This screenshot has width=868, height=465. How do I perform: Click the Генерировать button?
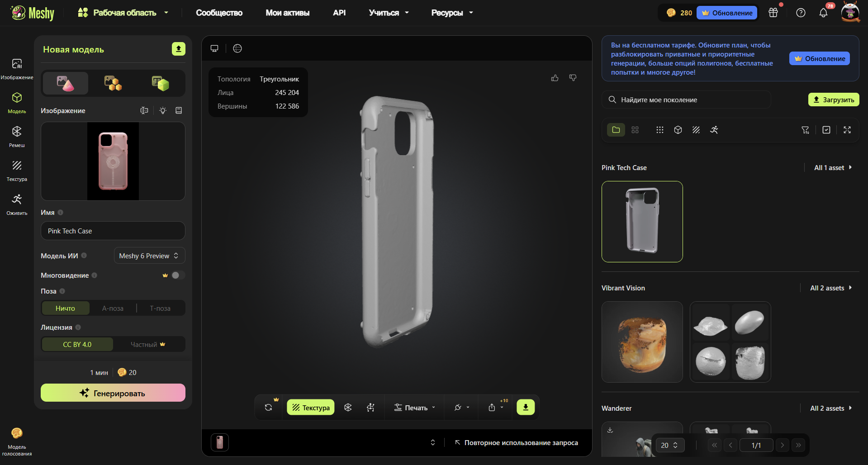tap(113, 393)
